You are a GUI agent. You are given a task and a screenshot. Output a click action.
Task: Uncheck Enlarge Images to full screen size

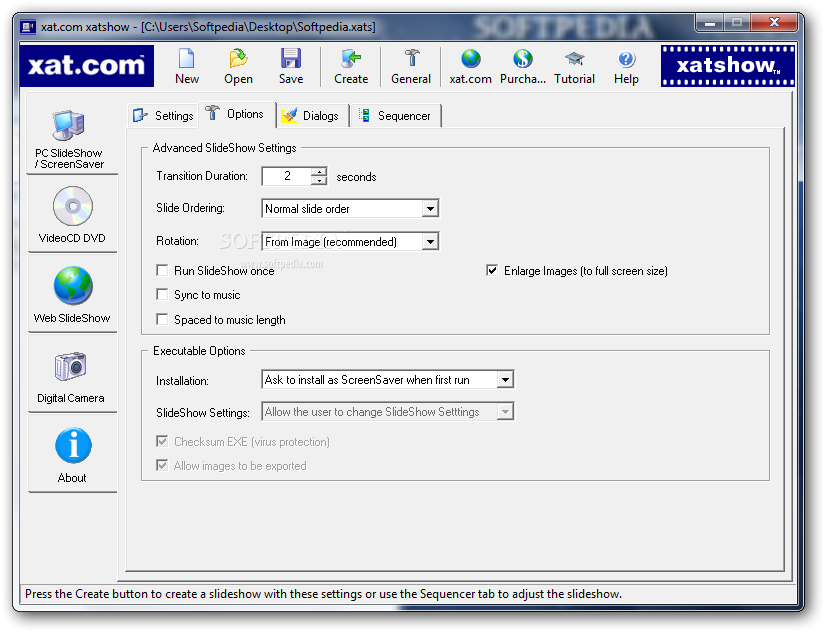coord(492,270)
